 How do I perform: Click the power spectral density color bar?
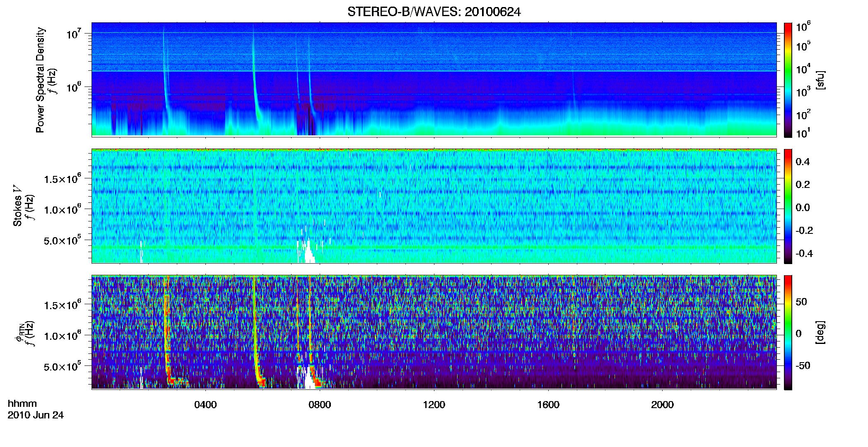coord(788,80)
